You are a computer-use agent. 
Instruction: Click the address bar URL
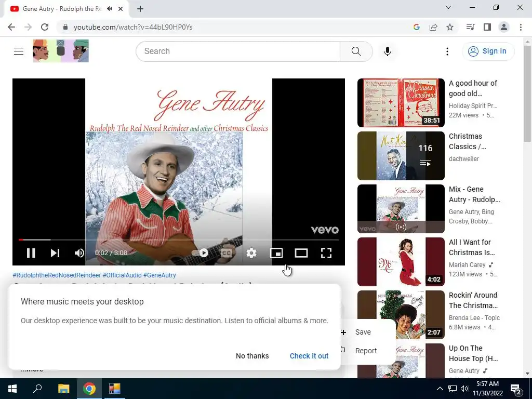point(133,27)
